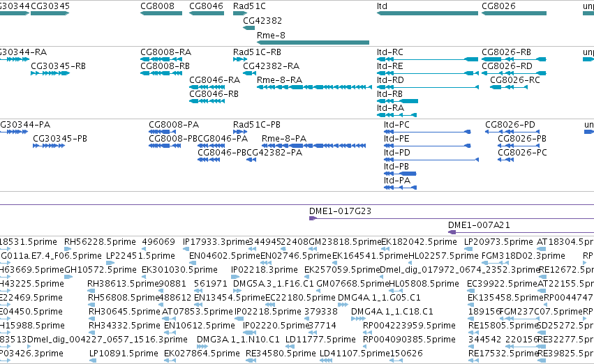594x364 pixels.
Task: Click the RH56228.5prime EST label
Action: click(x=100, y=241)
